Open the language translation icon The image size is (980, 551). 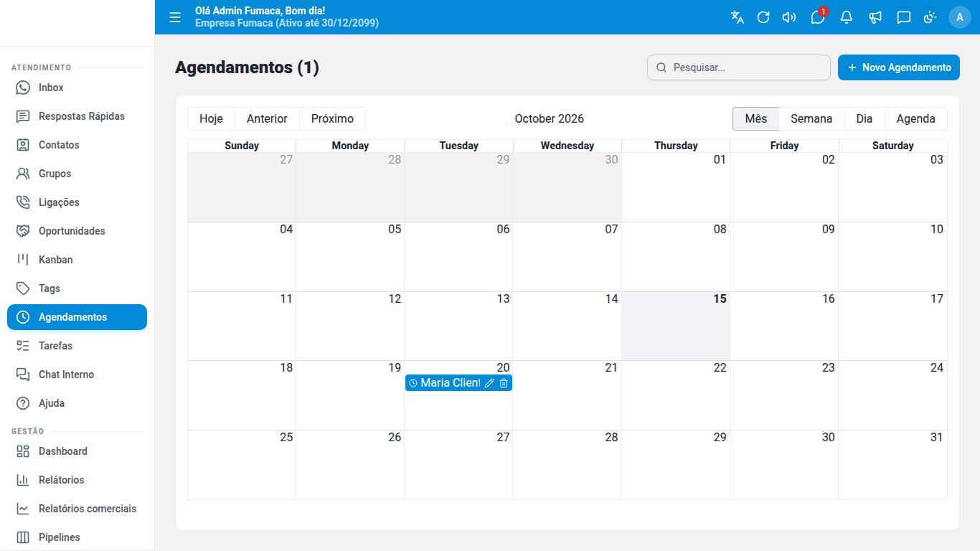738,17
